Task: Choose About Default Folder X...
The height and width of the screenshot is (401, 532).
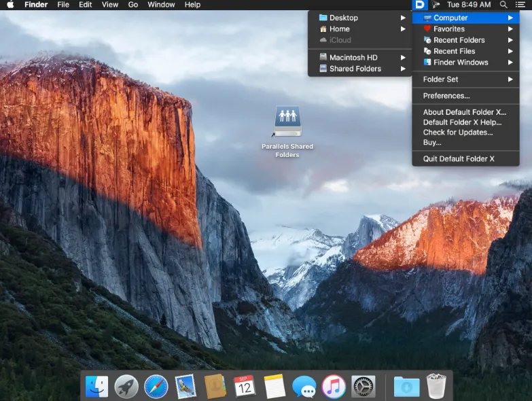Action: click(x=465, y=112)
